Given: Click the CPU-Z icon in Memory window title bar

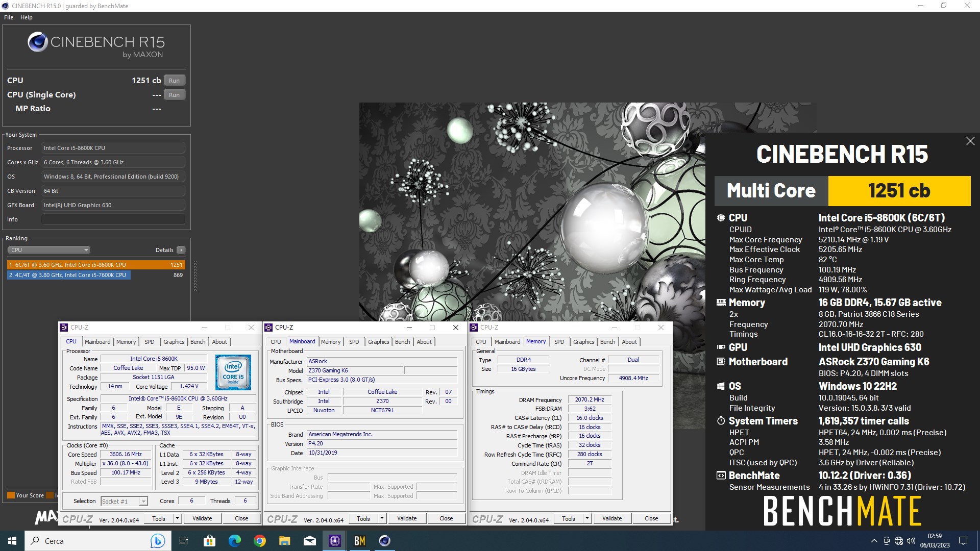Looking at the screenshot, I should pyautogui.click(x=474, y=328).
